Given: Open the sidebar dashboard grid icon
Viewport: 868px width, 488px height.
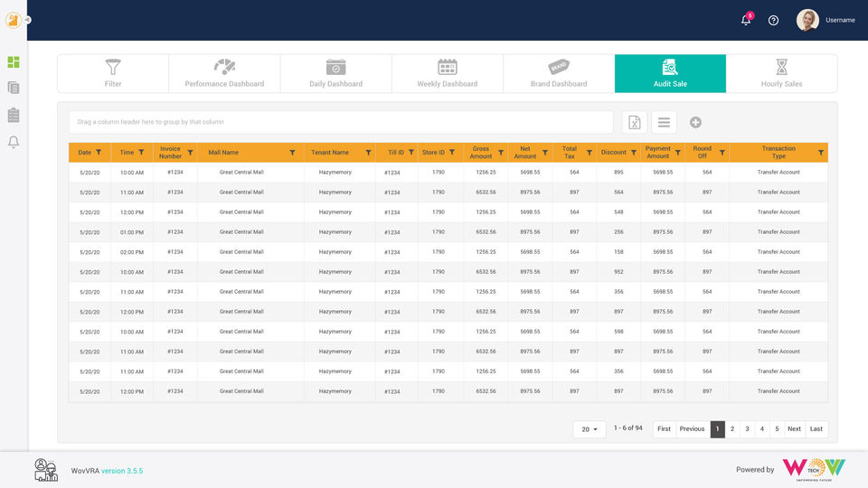Looking at the screenshot, I should [14, 62].
